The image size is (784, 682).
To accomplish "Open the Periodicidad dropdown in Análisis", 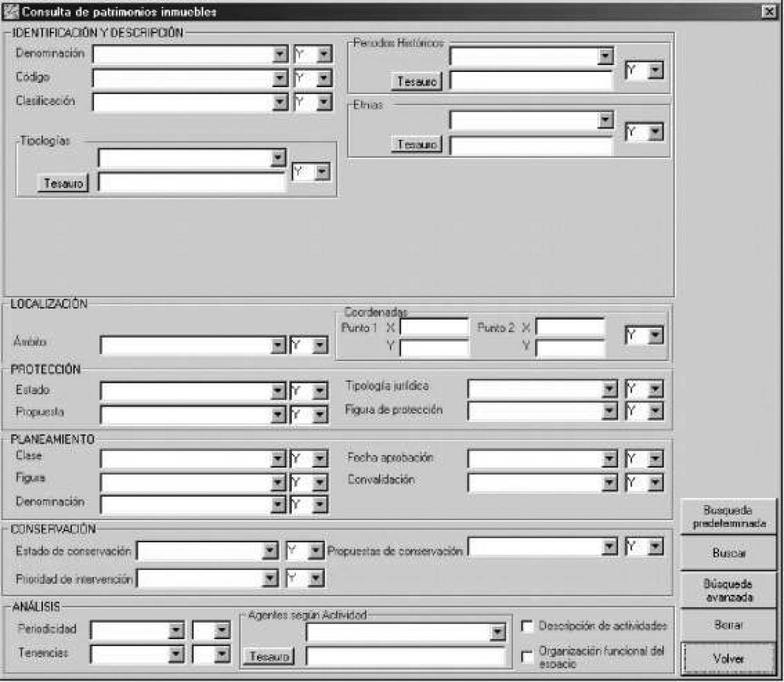I will coord(176,631).
